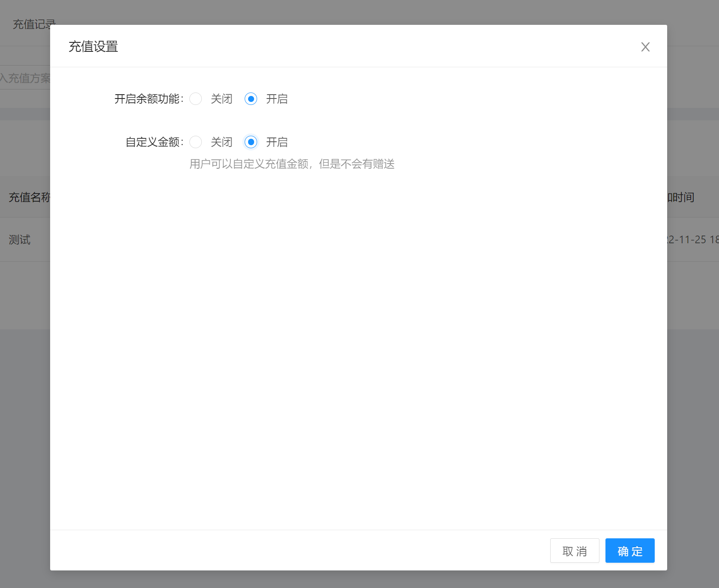Image resolution: width=719 pixels, height=588 pixels.
Task: Click the dialog footer left of 取消
Action: [300, 551]
